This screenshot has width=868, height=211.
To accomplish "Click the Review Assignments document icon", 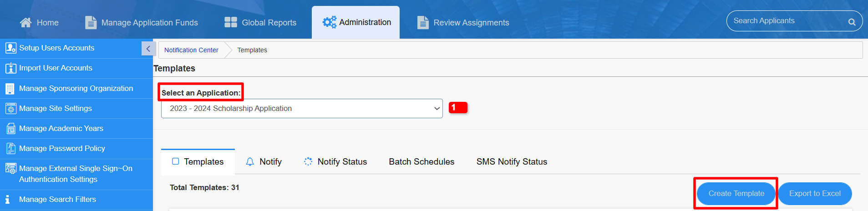I will click(x=423, y=22).
